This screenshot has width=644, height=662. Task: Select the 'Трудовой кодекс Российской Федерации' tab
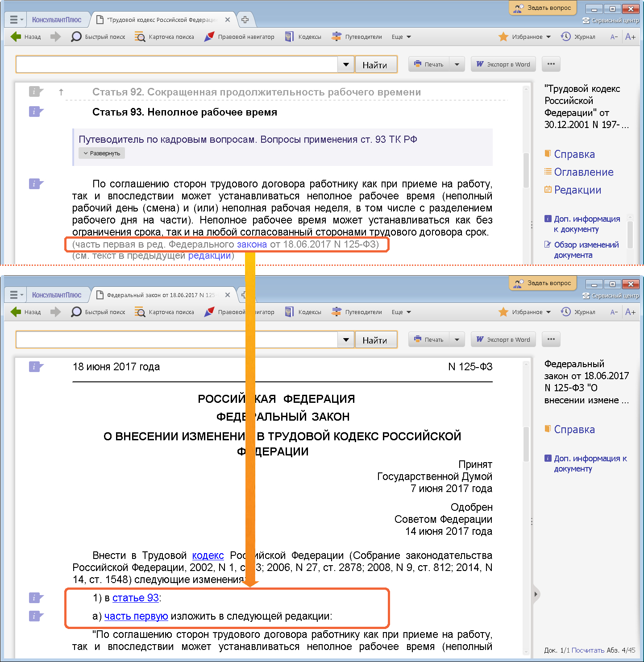coord(162,20)
